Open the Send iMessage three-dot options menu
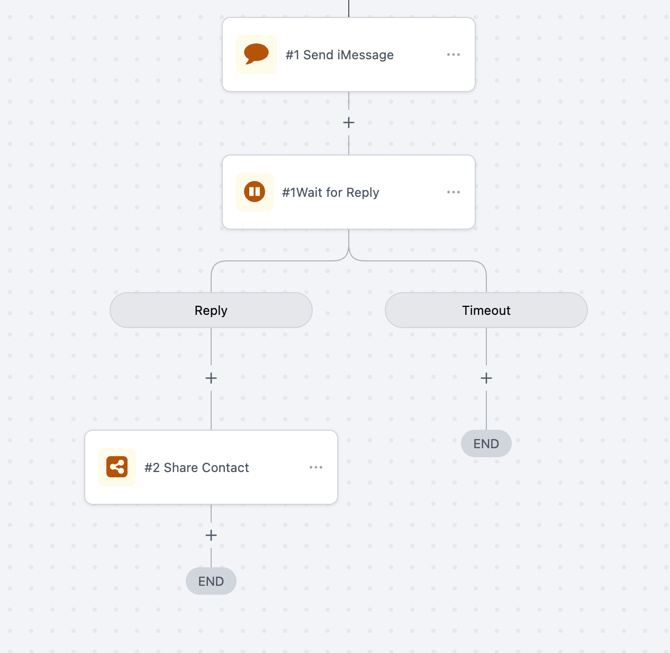The image size is (670, 653). pos(453,55)
